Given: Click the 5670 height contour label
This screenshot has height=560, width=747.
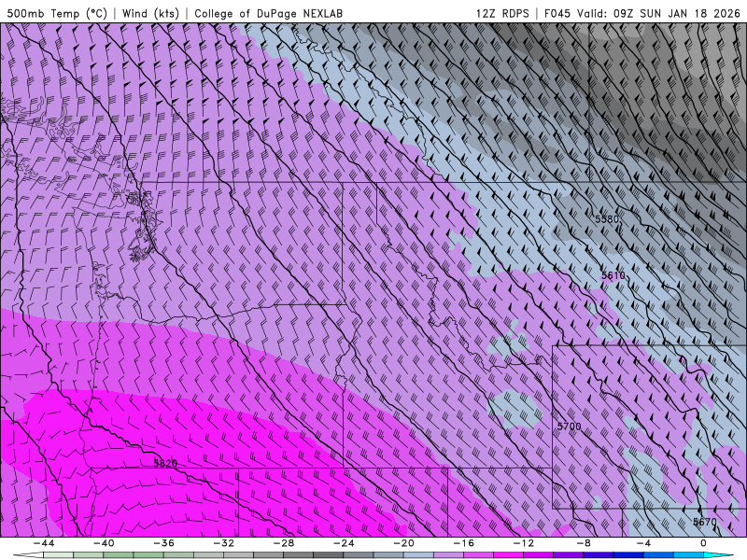Looking at the screenshot, I should click(x=705, y=522).
